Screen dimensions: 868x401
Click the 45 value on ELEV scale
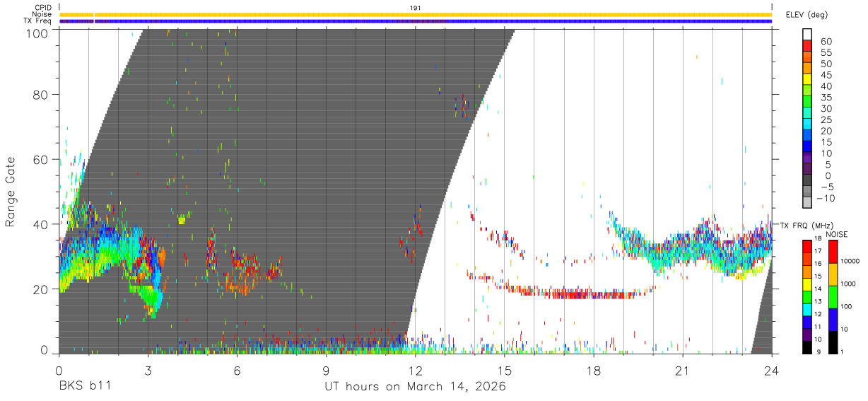click(x=825, y=76)
